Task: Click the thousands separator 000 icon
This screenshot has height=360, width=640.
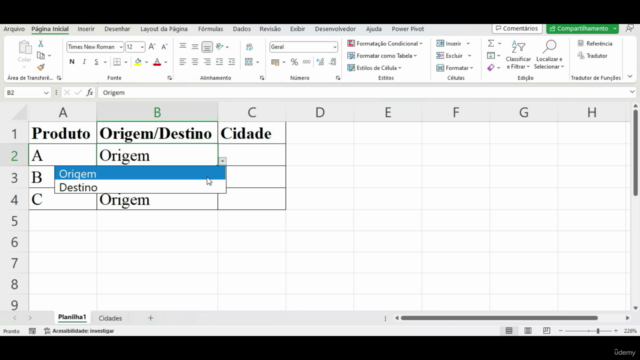Action: tap(307, 62)
